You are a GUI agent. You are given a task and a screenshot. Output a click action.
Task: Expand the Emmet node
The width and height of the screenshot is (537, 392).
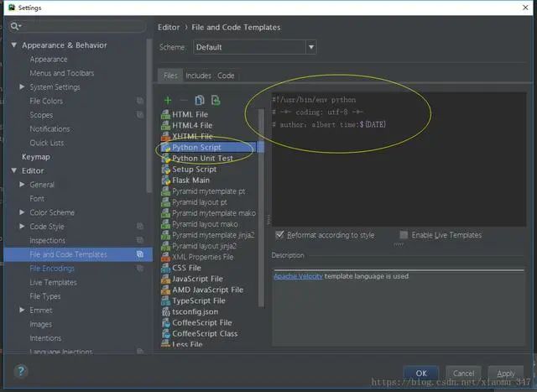point(22,310)
